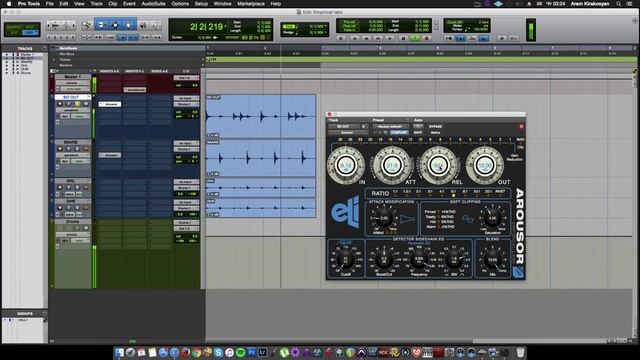
Task: Click the main counter display 2|2|219
Action: coord(207,27)
